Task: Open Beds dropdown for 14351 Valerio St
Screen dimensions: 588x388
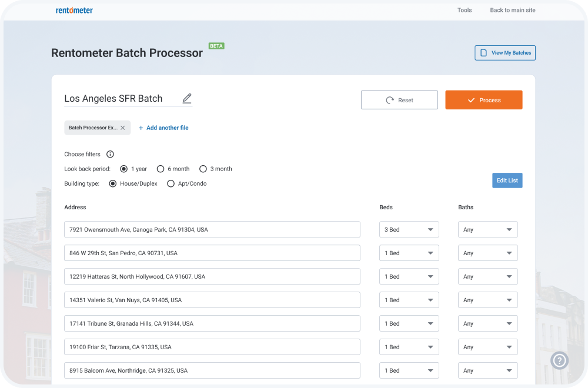Action: (409, 300)
